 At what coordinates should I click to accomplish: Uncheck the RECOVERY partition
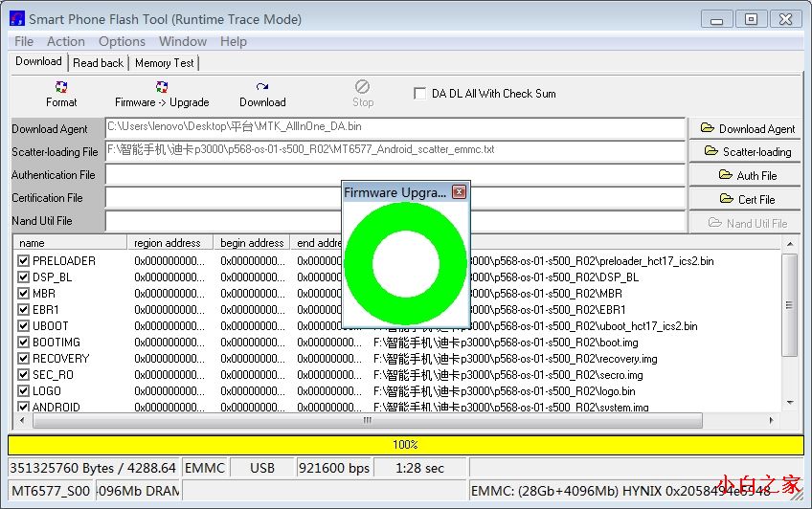(23, 358)
